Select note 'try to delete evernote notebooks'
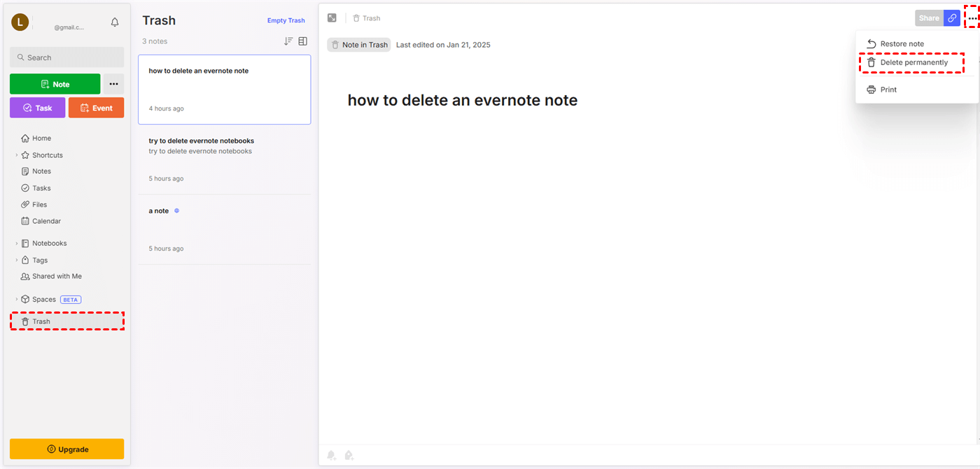Image resolution: width=980 pixels, height=469 pixels. pos(225,160)
